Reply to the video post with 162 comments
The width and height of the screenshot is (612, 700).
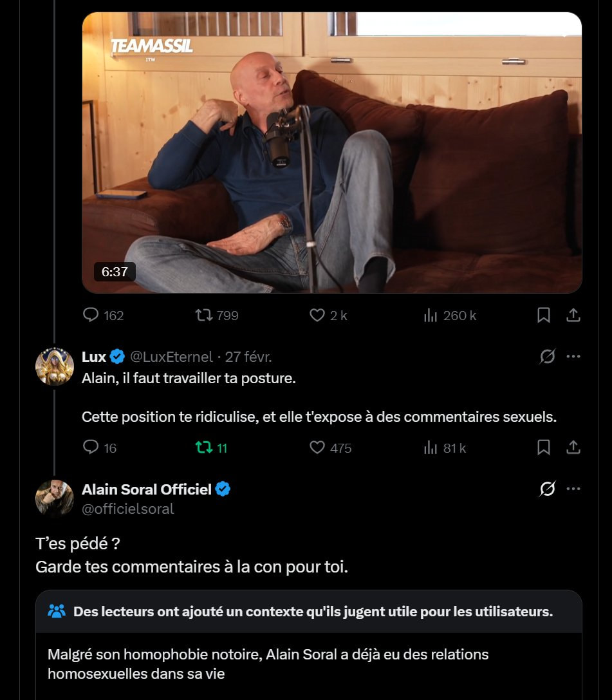91,315
